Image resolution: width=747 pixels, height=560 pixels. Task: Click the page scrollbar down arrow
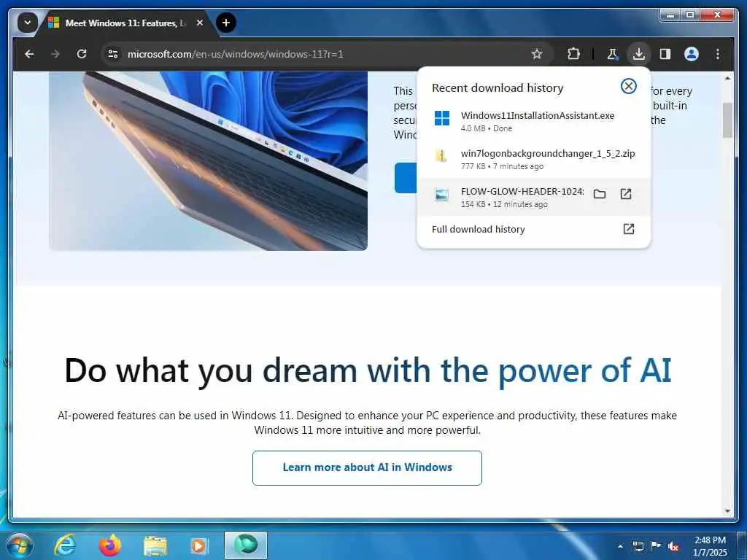click(x=727, y=511)
